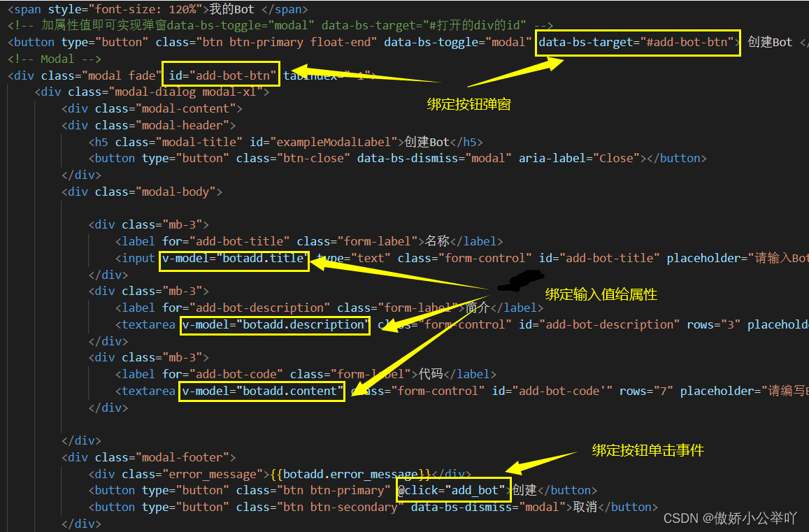
Task: Click the for="add-bot-code" label attribute
Action: coord(222,374)
